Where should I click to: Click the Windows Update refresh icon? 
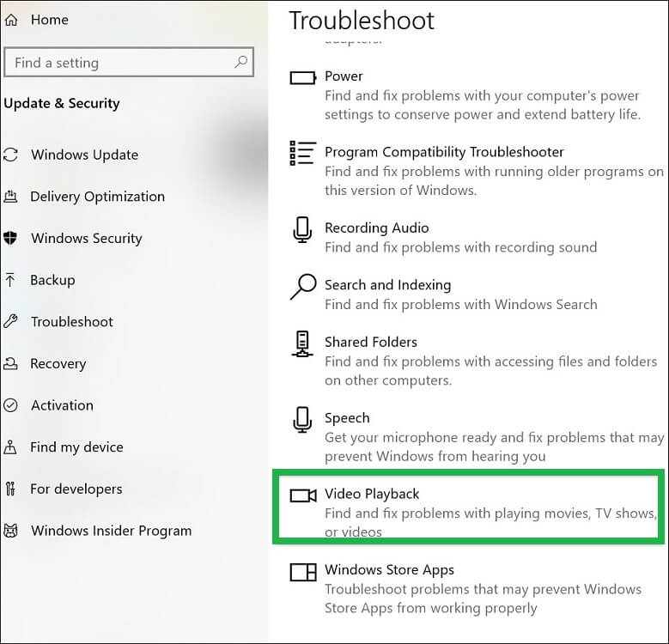coord(10,155)
